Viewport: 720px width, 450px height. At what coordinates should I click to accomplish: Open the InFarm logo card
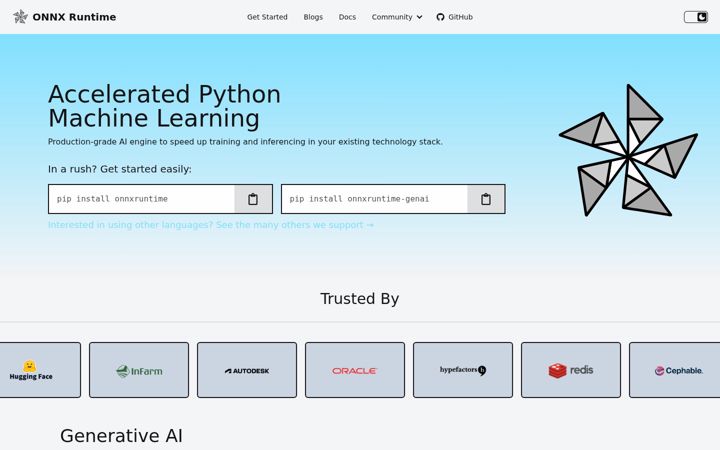(x=139, y=370)
